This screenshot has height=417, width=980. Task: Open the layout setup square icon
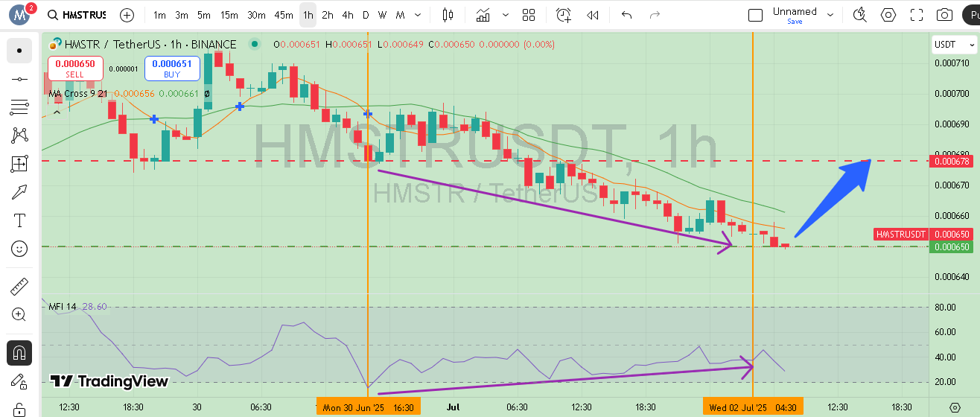coord(755,15)
